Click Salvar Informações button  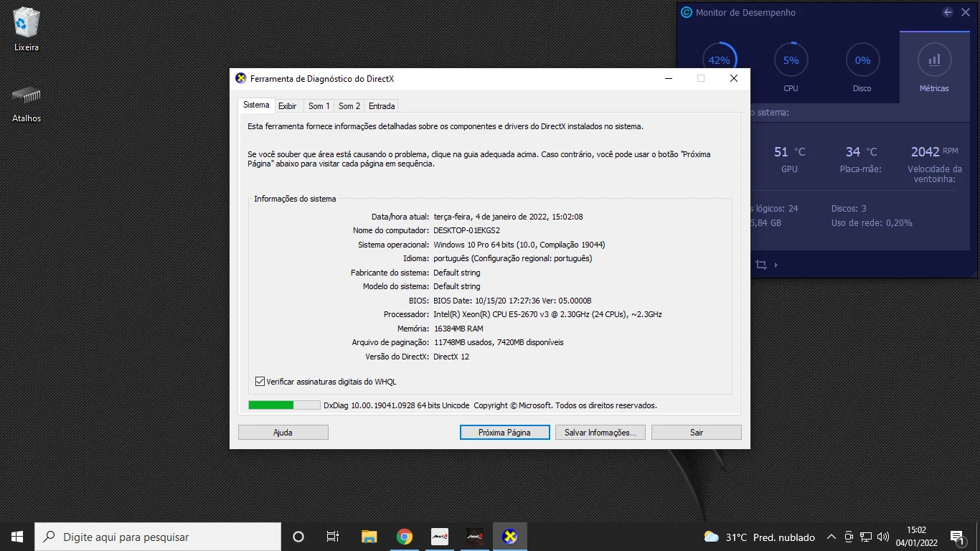pyautogui.click(x=600, y=433)
